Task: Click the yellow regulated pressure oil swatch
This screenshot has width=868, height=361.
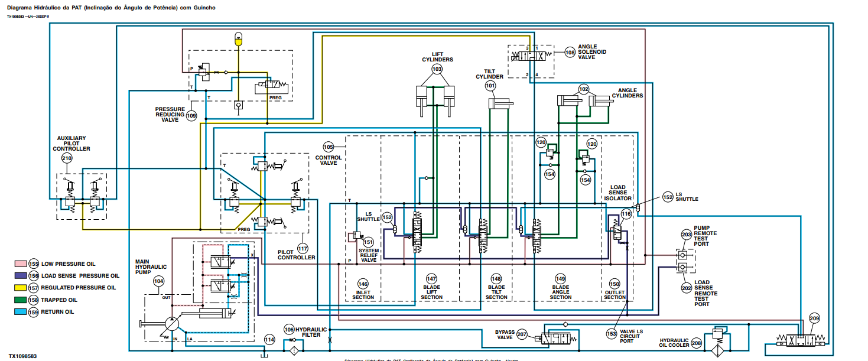Action: (x=20, y=288)
